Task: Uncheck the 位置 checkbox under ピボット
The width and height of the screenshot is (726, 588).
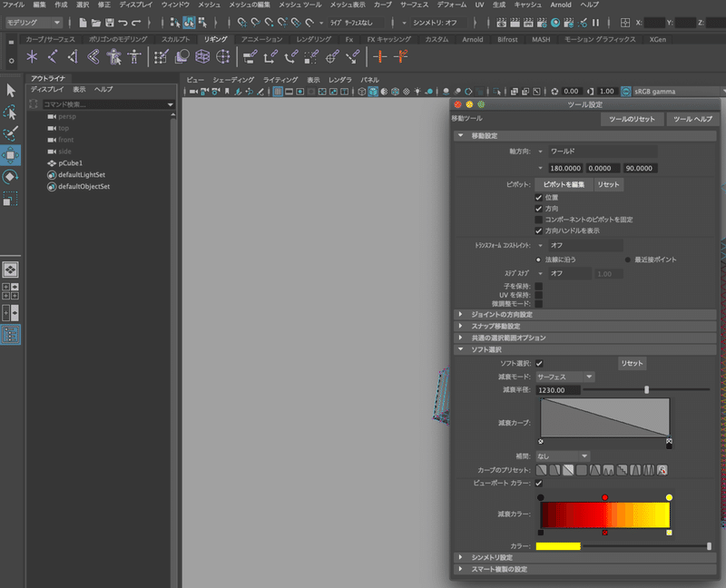Action: click(539, 197)
